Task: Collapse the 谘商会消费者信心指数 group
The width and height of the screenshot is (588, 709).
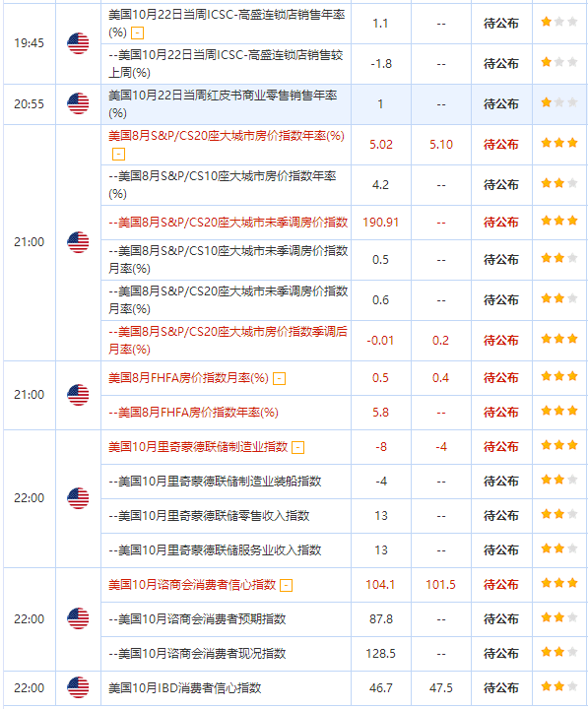Action: [287, 586]
